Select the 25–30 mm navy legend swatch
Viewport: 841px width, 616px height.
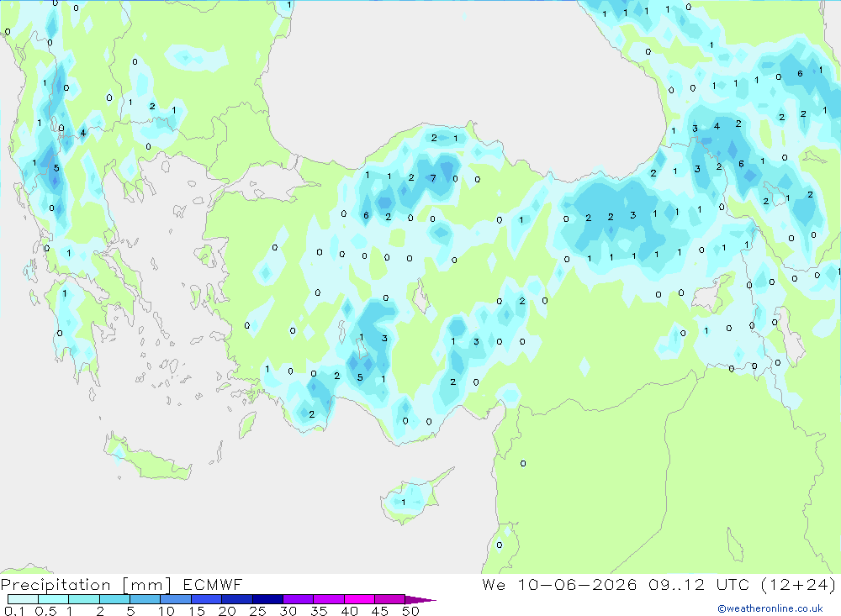(x=267, y=599)
